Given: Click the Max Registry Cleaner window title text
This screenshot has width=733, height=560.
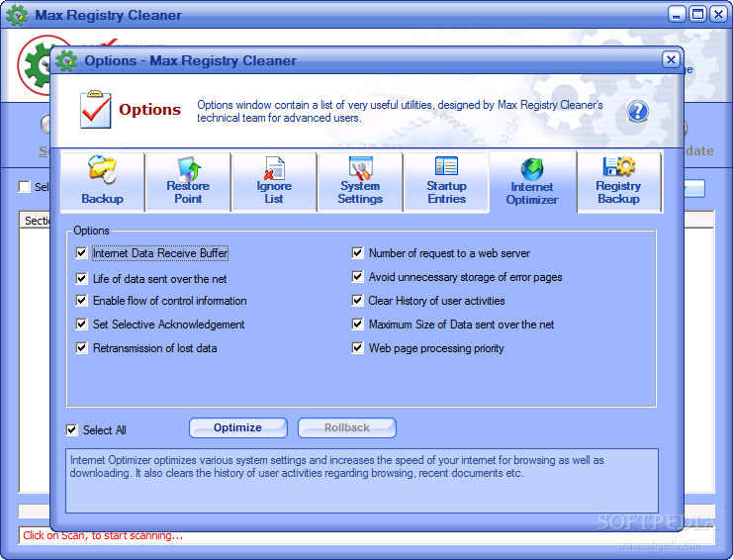Looking at the screenshot, I should [x=108, y=15].
